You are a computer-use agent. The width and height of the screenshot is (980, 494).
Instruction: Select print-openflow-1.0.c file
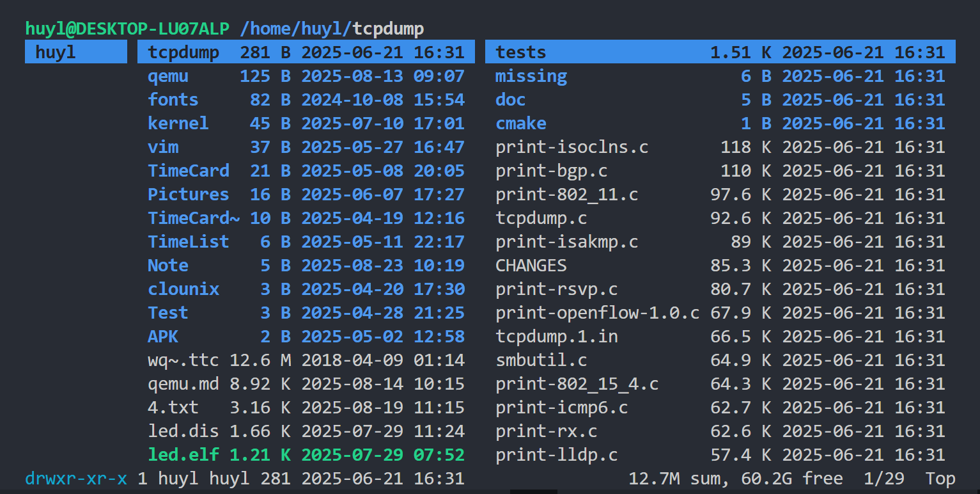click(x=720, y=313)
